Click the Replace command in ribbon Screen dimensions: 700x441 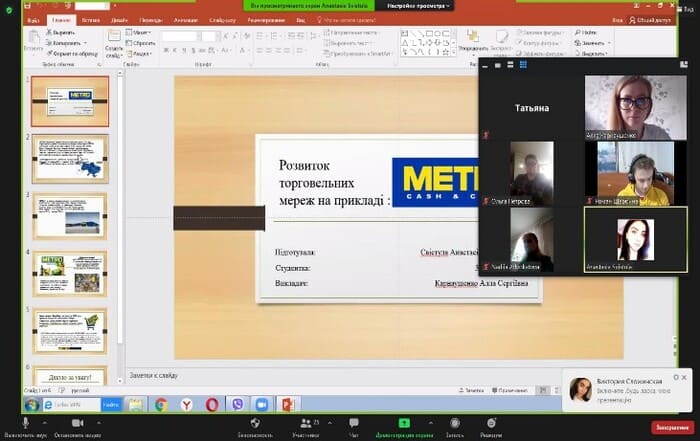tap(592, 43)
